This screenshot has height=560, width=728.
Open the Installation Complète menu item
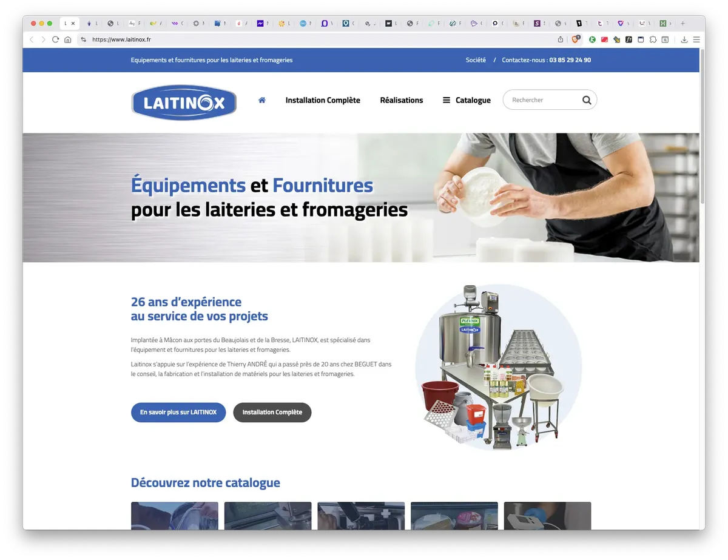click(x=323, y=100)
